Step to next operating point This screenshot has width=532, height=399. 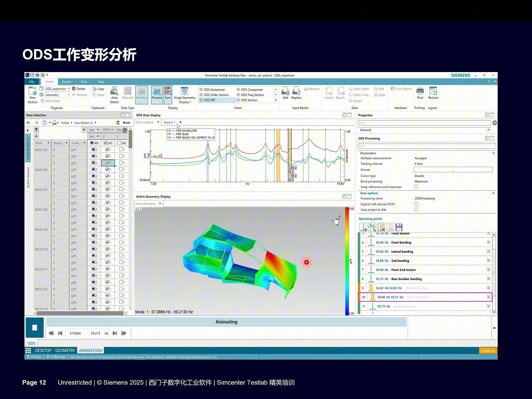[x=115, y=333]
